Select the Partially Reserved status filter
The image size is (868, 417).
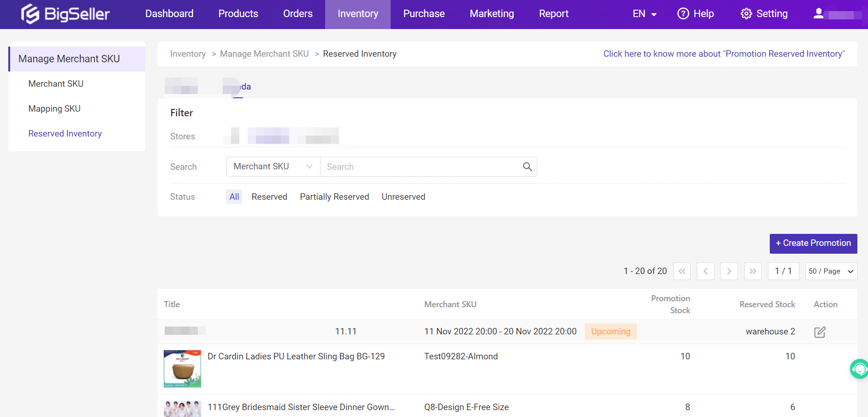click(x=334, y=197)
